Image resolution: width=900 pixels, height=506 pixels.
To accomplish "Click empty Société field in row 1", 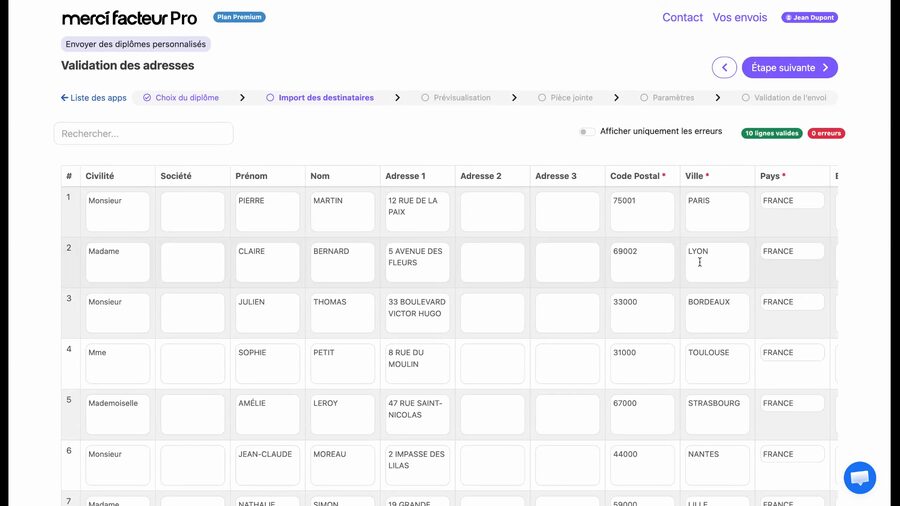I will point(193,212).
